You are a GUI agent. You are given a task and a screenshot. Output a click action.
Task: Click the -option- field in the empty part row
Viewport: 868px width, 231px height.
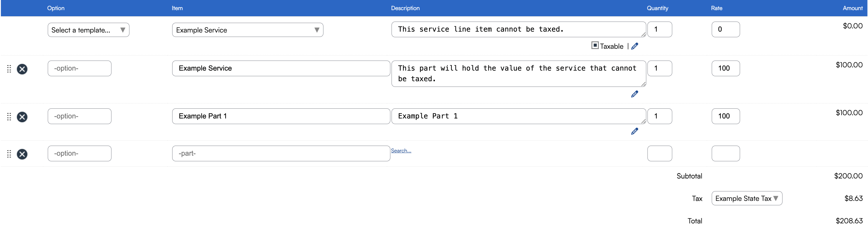point(80,153)
